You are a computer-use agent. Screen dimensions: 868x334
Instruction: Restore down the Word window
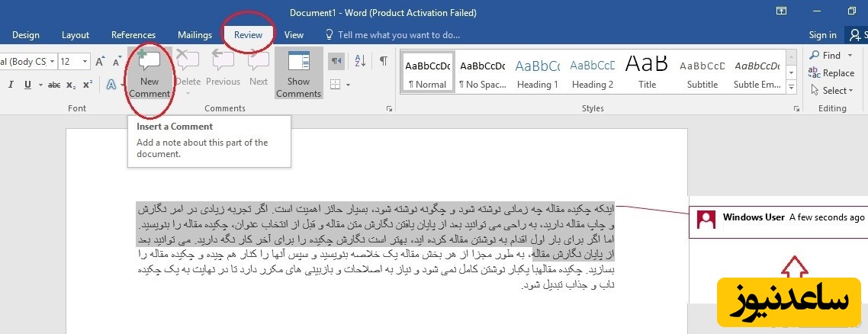pyautogui.click(x=851, y=11)
